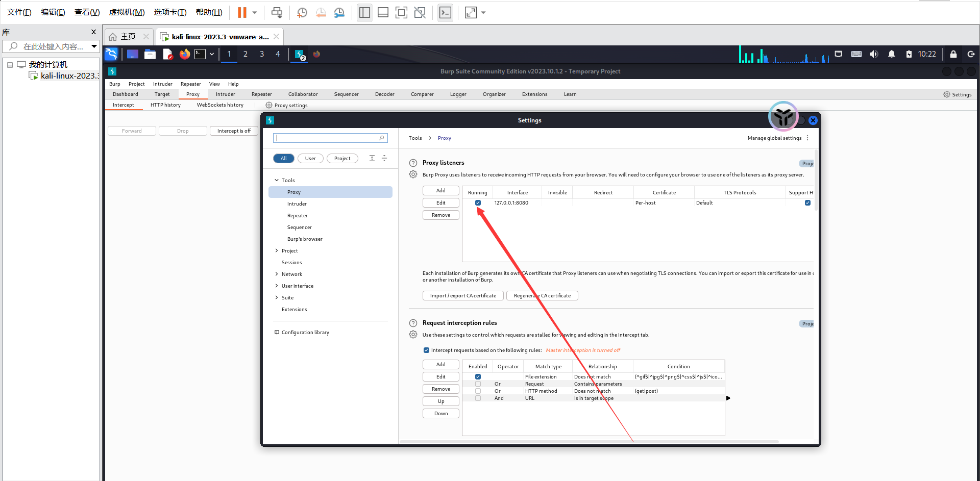This screenshot has height=481, width=980.
Task: Open Burp Settings gear at top right
Action: pos(957,94)
